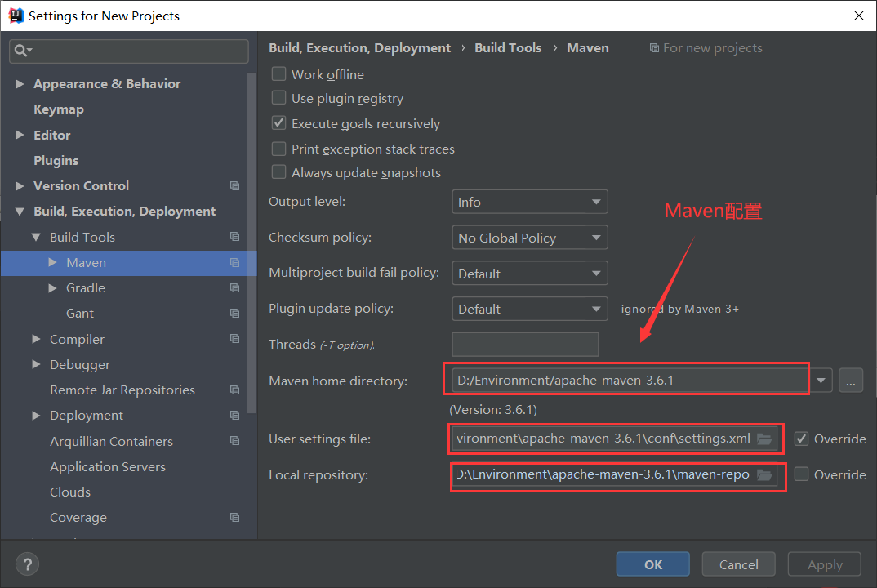The image size is (877, 588).
Task: Click the For new projects copy icon
Action: tap(654, 48)
